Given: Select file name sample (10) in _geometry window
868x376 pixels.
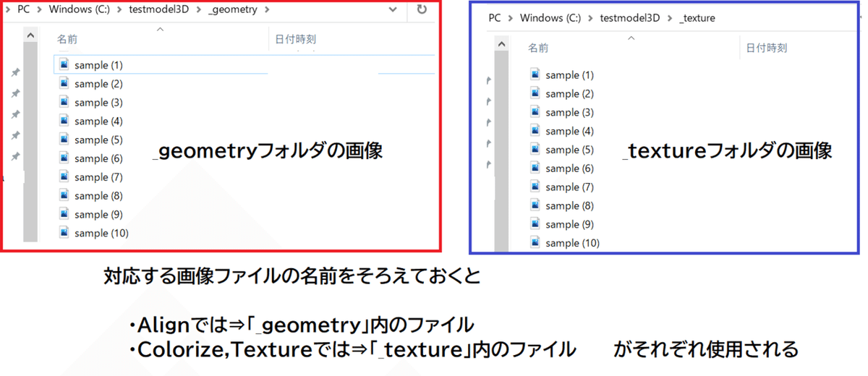Looking at the screenshot, I should (x=101, y=233).
